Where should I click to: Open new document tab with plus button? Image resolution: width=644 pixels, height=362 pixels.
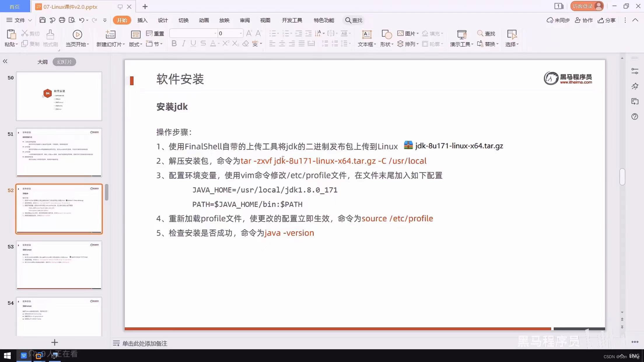coord(145,6)
